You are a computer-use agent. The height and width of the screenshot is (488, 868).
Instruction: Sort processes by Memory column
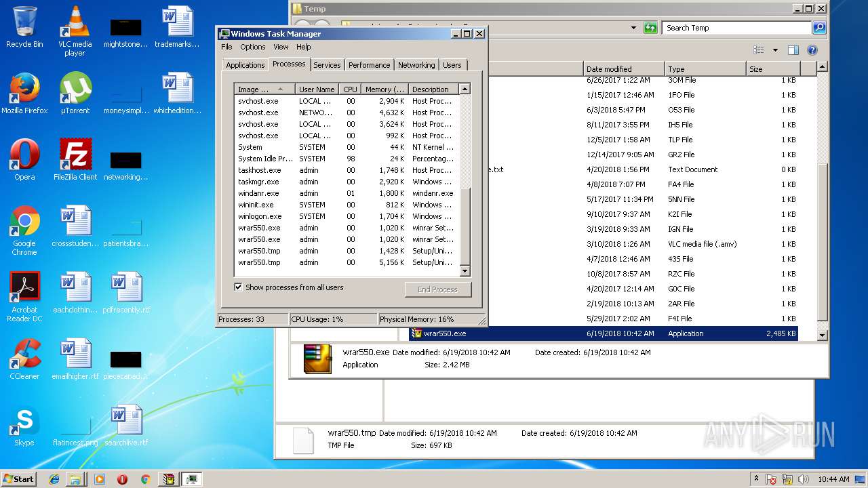click(384, 89)
